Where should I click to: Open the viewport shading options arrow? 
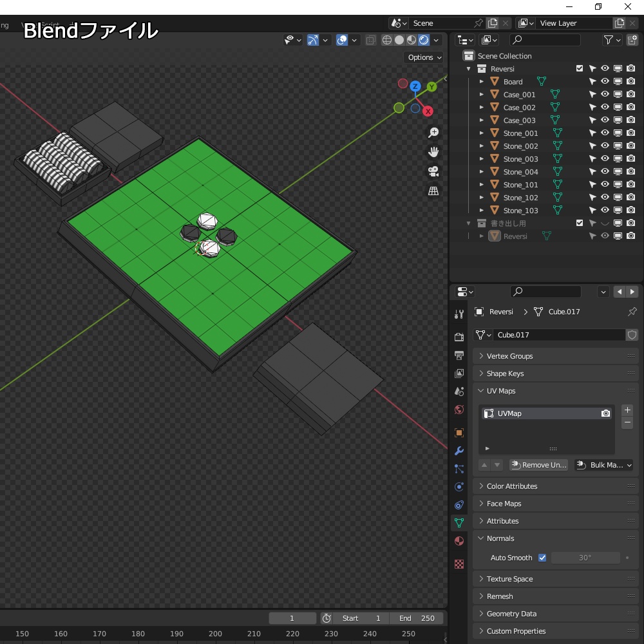[x=436, y=40]
